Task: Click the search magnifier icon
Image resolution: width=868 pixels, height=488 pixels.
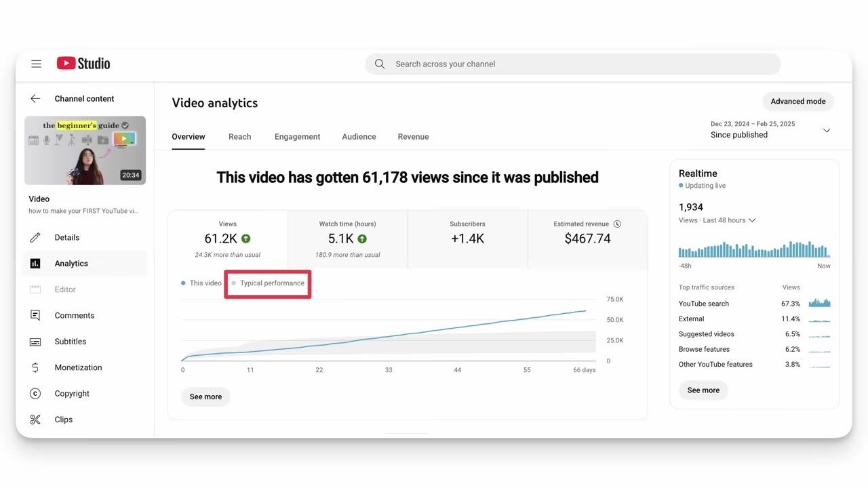Action: 380,64
